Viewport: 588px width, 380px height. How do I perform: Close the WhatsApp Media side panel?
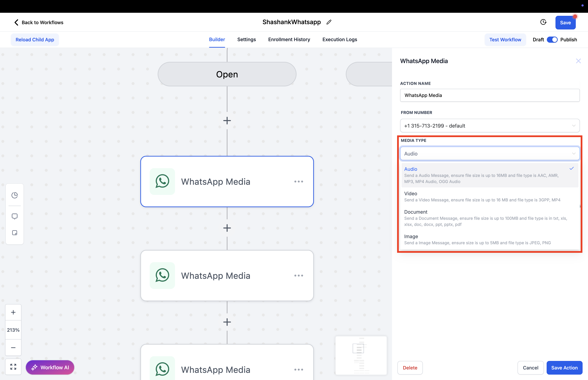[x=578, y=61]
